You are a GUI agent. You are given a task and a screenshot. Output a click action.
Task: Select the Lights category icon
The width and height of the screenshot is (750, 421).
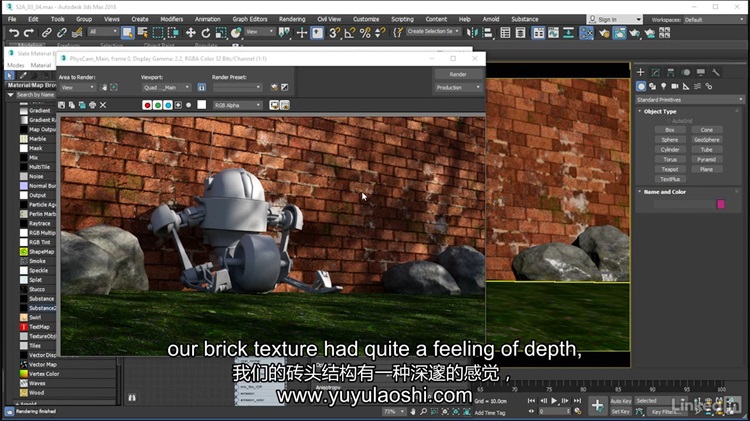click(663, 86)
